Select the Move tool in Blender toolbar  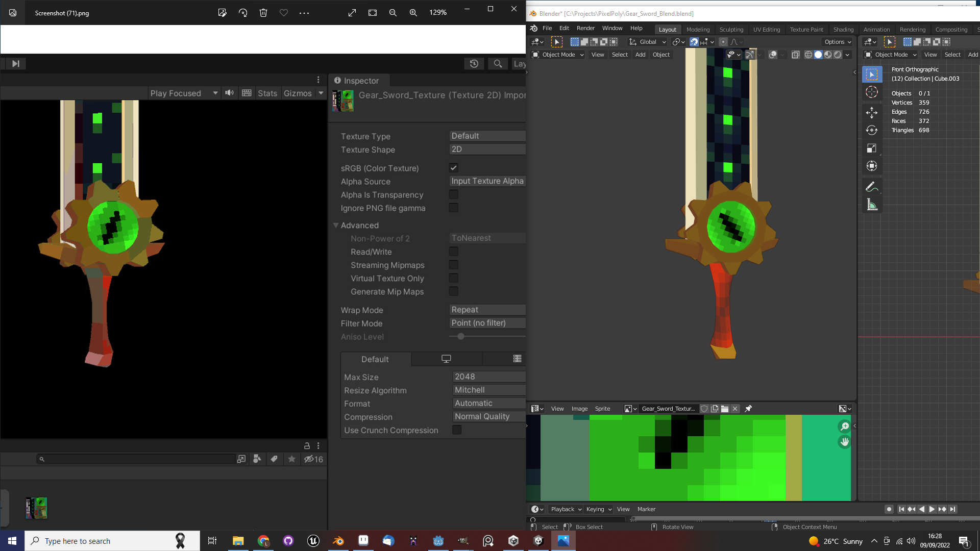[x=872, y=112]
